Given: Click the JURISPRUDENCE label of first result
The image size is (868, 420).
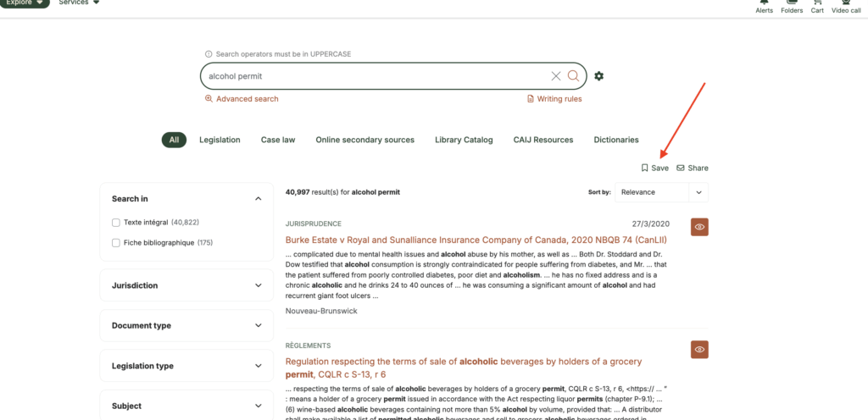Looking at the screenshot, I should 314,224.
